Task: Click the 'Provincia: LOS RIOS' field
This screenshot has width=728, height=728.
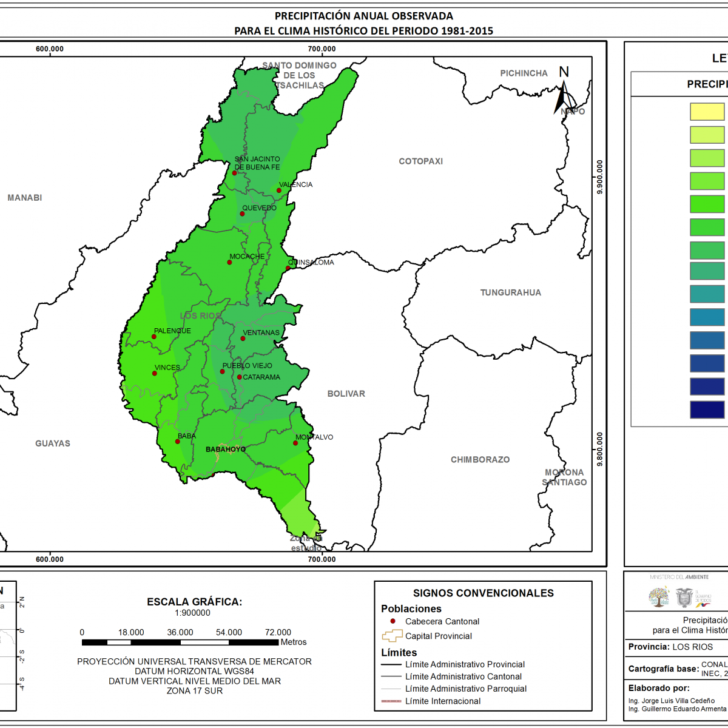Action: pos(671,647)
